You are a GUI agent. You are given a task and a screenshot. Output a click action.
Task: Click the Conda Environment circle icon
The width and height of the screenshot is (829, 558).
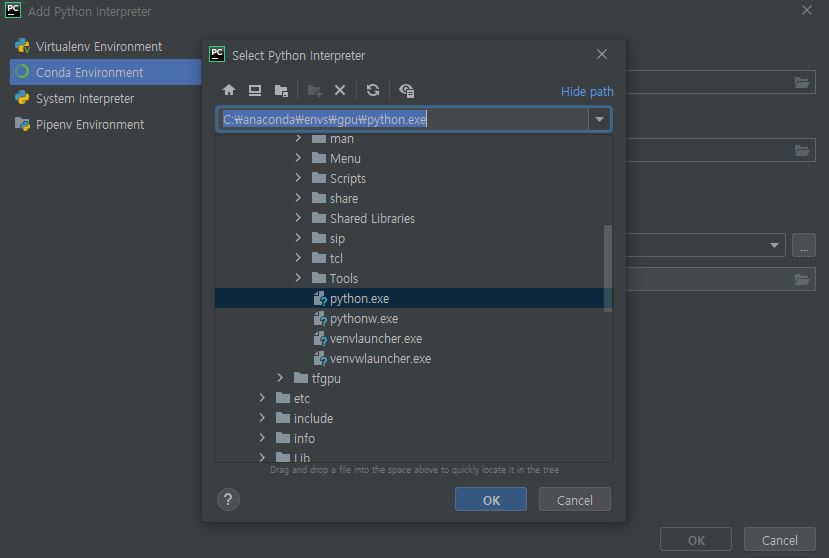tap(22, 71)
